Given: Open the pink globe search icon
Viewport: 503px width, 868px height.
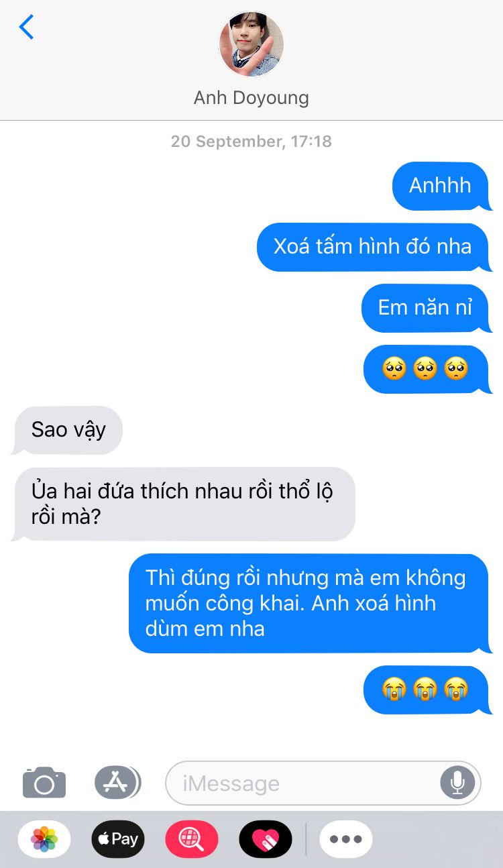Looking at the screenshot, I should (x=192, y=839).
